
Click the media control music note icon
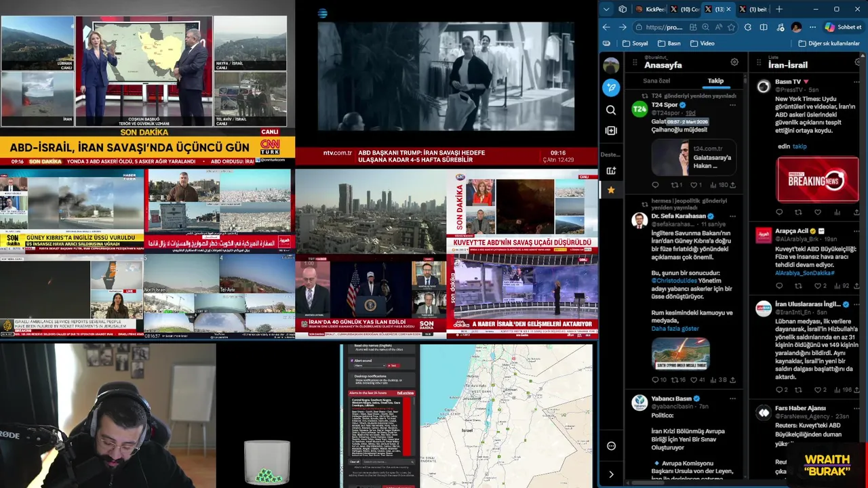780,27
